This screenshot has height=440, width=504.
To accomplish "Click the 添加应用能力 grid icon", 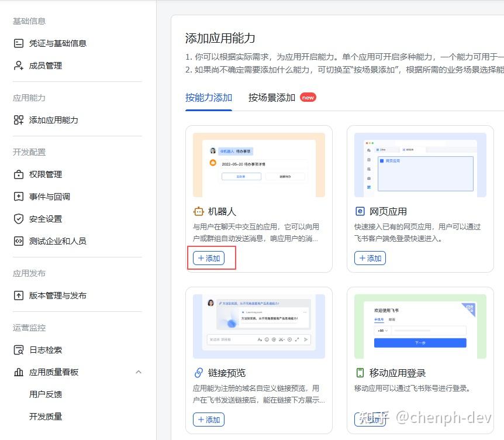I will pos(19,120).
